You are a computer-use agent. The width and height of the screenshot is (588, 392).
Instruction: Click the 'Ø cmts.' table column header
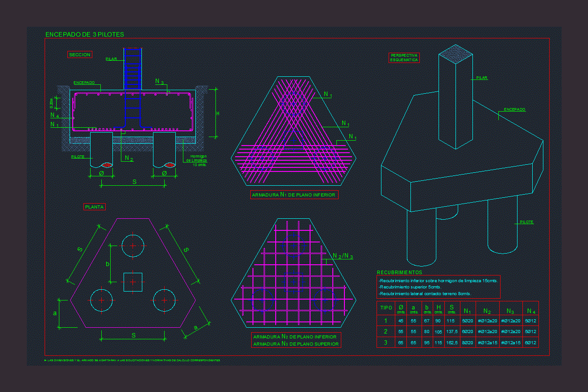(x=401, y=309)
